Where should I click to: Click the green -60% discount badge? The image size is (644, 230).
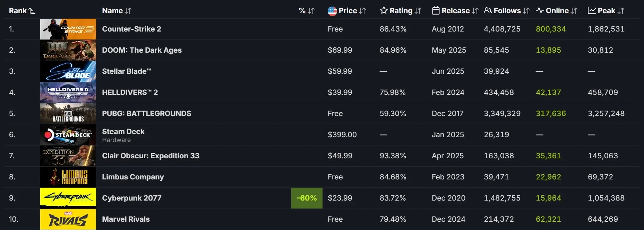[x=307, y=198]
